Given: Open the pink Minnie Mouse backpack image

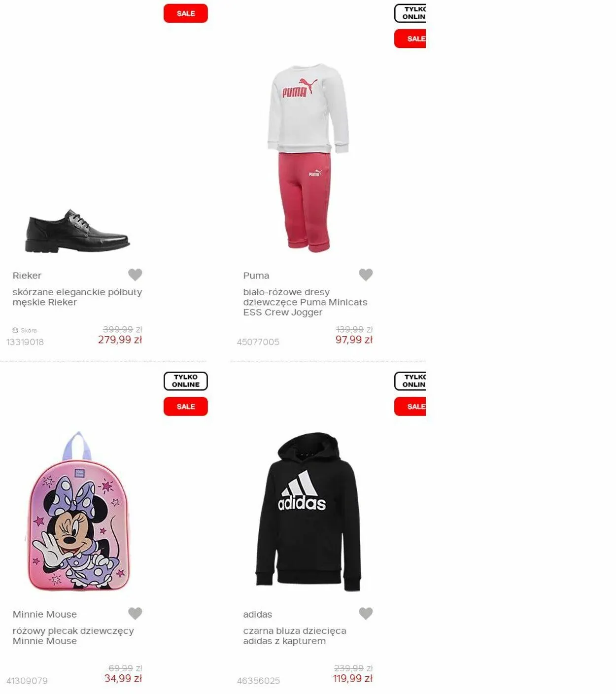Looking at the screenshot, I should (78, 511).
